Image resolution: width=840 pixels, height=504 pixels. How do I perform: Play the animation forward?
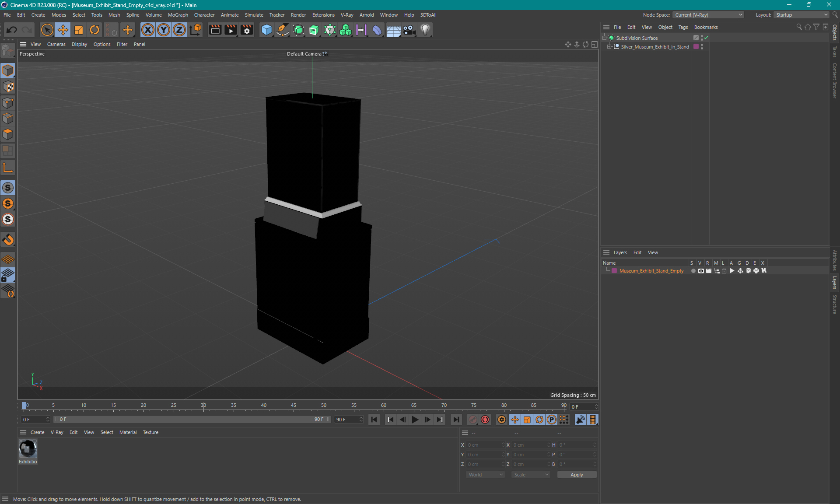pos(415,420)
